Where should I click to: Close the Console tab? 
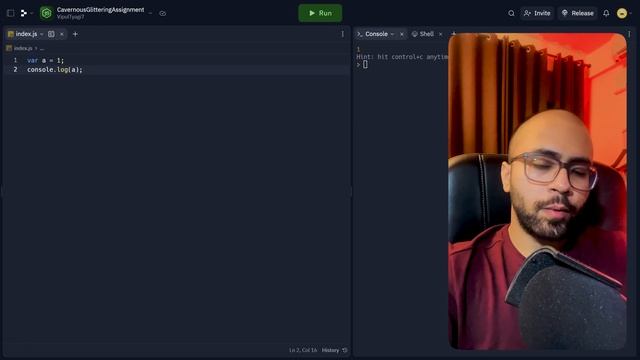402,34
